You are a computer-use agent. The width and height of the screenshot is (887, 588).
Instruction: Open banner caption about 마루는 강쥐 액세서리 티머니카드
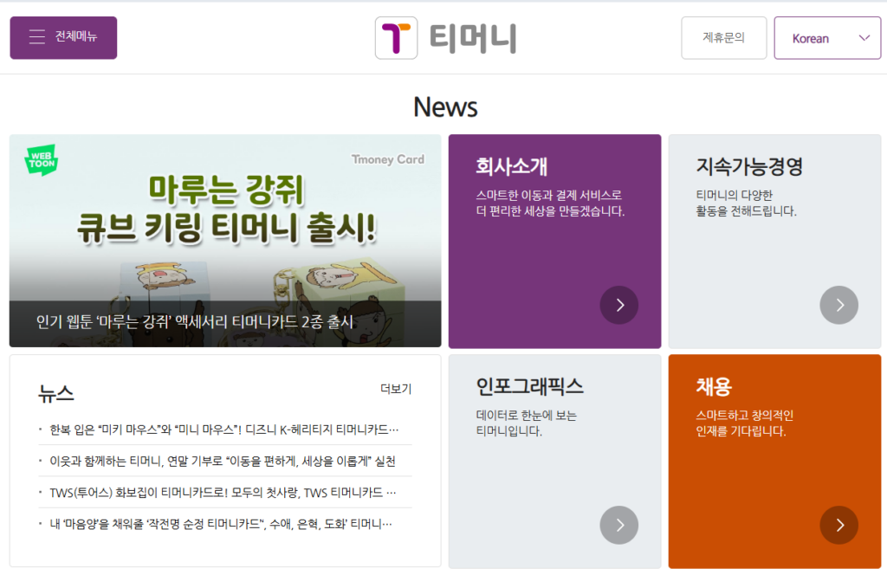click(x=195, y=321)
